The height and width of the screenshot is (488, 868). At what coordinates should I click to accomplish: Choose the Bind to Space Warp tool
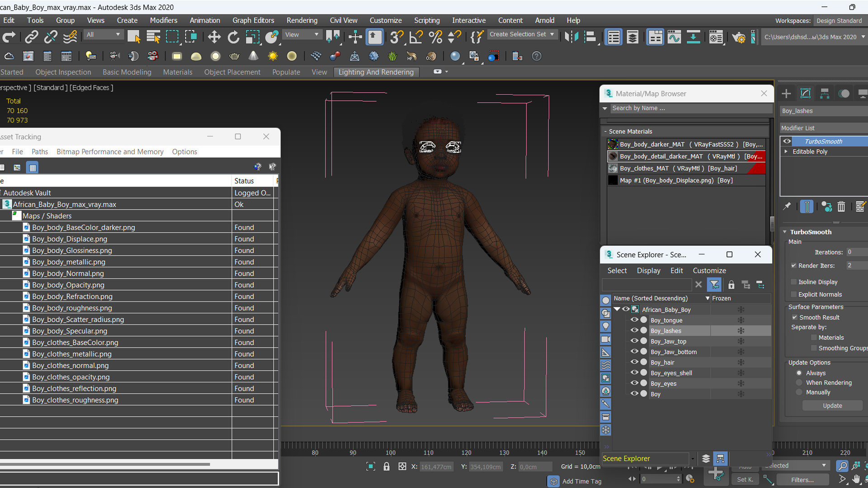70,37
